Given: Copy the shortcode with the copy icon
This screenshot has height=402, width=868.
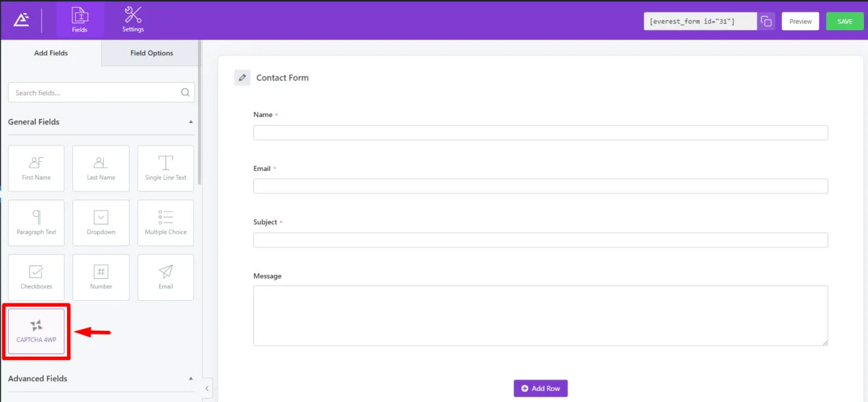Looking at the screenshot, I should 766,21.
